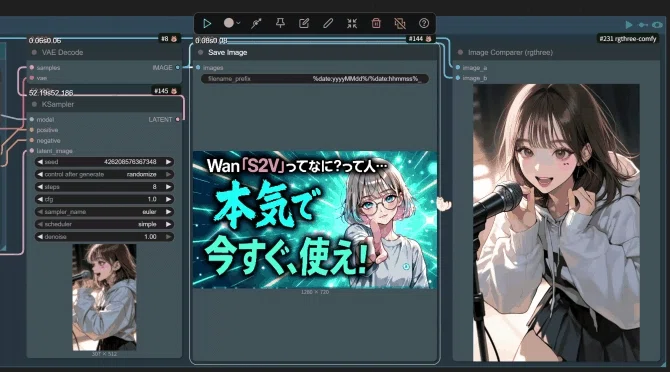Open sampler_name dropdown showing euler
The width and height of the screenshot is (670, 372).
pos(104,212)
